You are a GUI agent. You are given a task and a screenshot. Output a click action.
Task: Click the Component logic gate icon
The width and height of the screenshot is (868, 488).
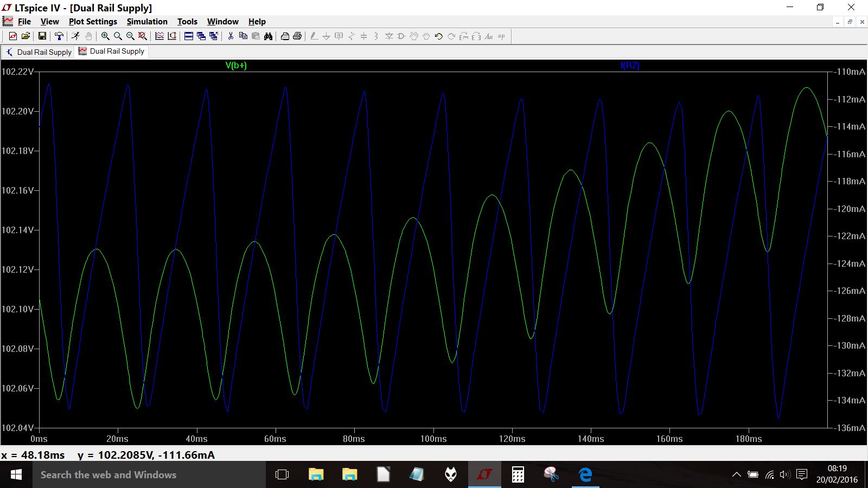point(401,36)
